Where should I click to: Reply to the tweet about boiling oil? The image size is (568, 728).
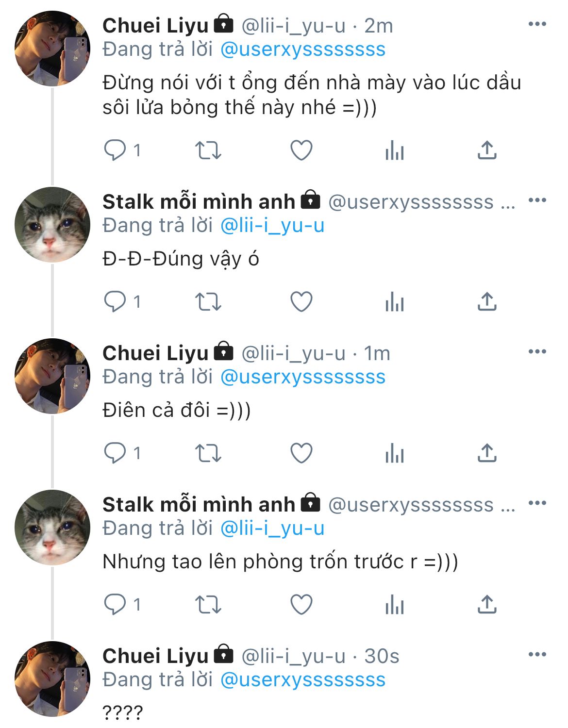[x=115, y=150]
